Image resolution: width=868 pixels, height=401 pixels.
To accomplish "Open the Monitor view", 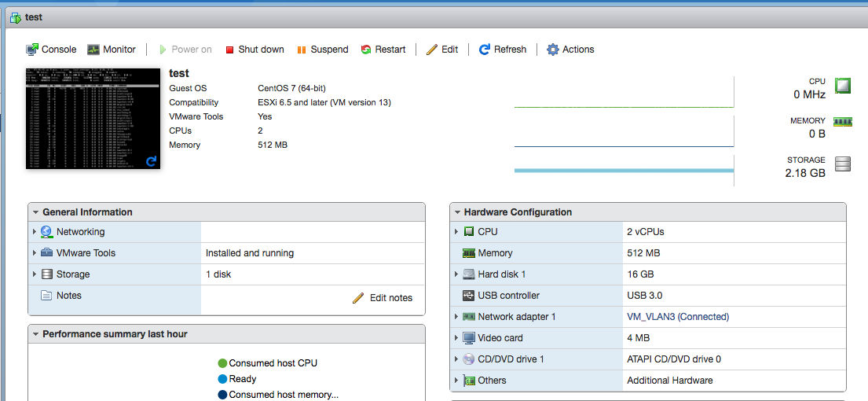I will (x=112, y=50).
